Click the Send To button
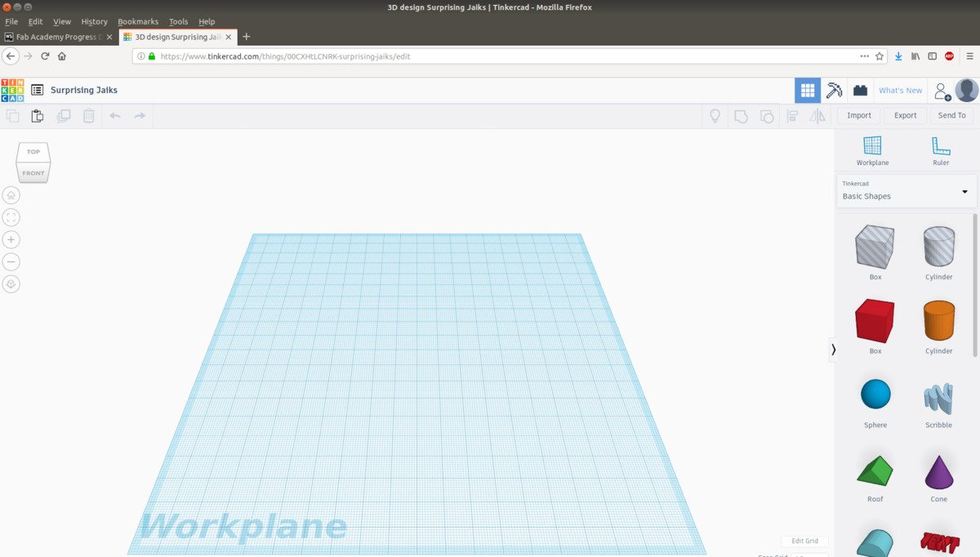The image size is (980, 557). pos(951,115)
